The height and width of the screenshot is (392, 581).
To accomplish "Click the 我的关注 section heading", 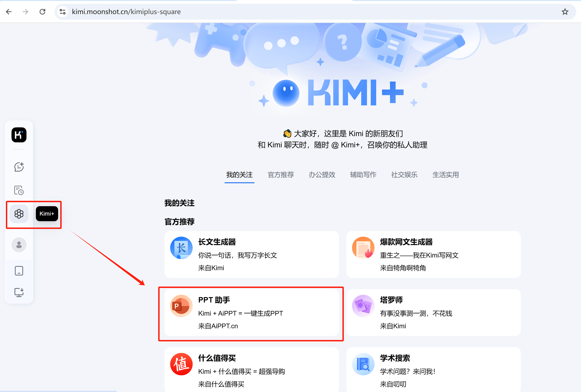I will click(x=180, y=203).
